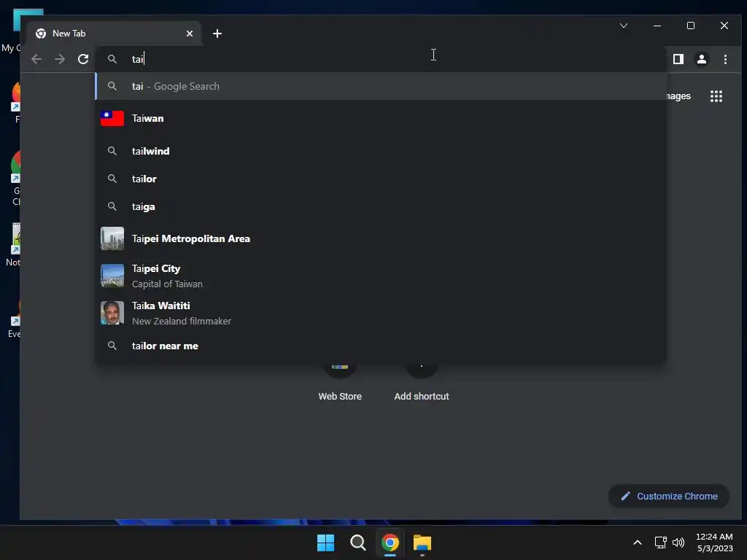The image size is (747, 560).
Task: Go back using the back arrow
Action: (36, 59)
